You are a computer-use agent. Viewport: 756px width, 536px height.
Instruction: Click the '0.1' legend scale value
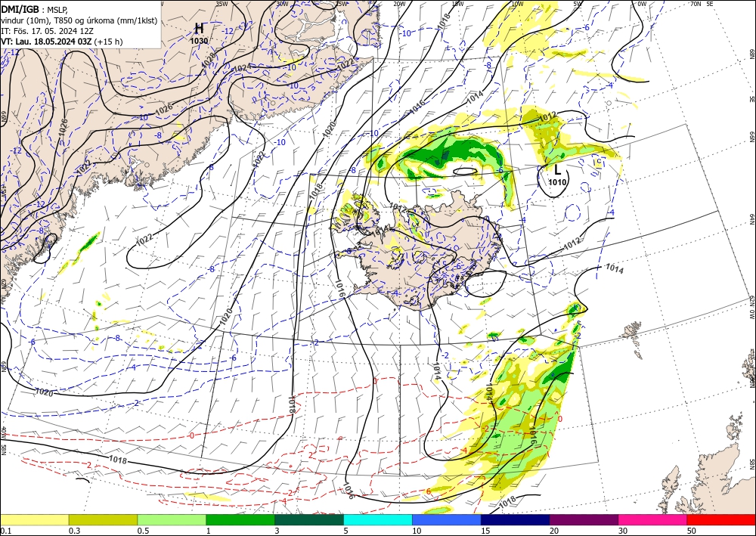click(x=5, y=531)
